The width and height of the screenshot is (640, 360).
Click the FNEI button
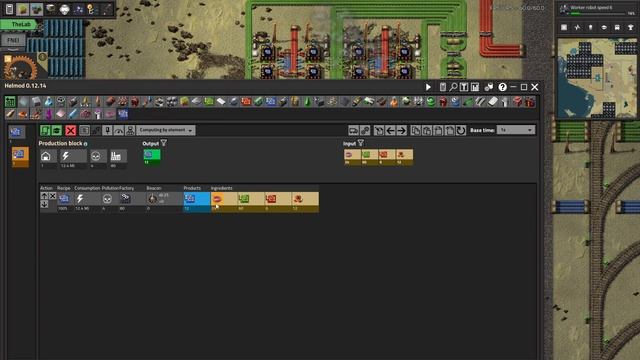(x=13, y=40)
